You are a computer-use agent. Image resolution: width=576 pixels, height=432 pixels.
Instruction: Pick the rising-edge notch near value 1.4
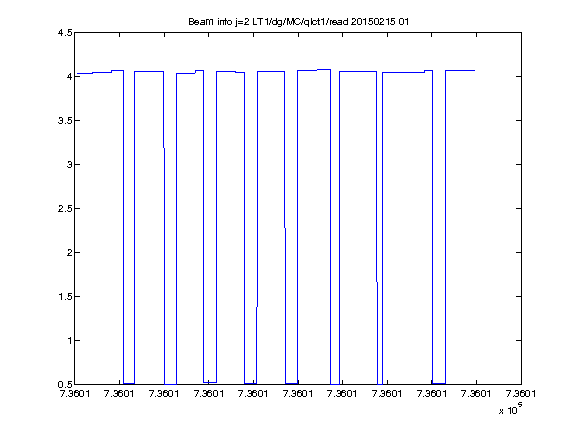pyautogui.click(x=257, y=307)
